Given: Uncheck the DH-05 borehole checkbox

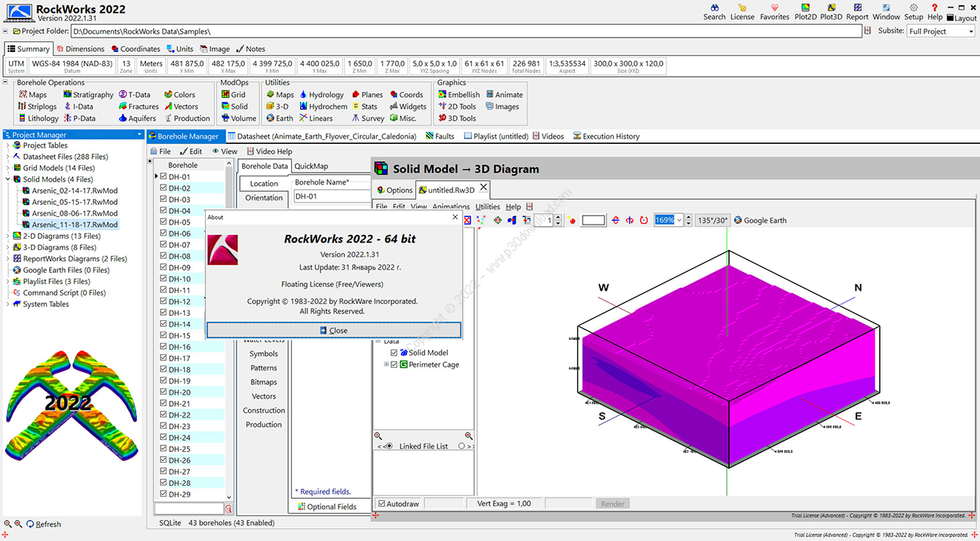Looking at the screenshot, I should pos(164,222).
